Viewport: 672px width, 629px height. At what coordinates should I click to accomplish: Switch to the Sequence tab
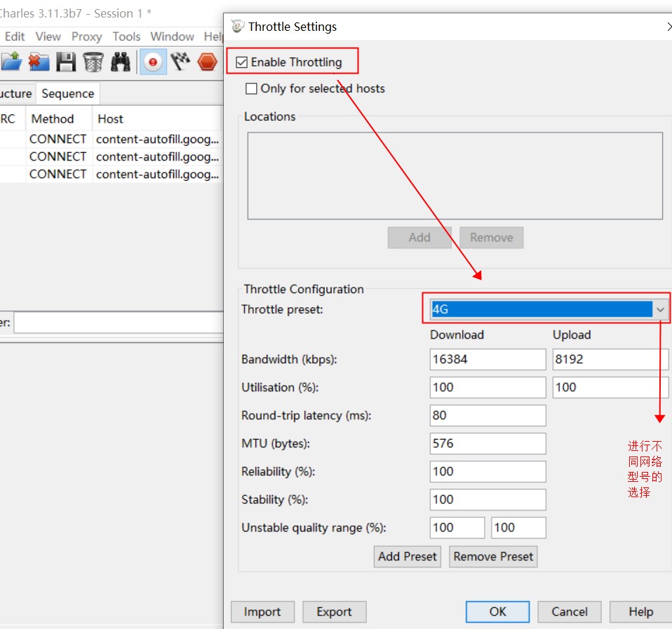pyautogui.click(x=68, y=93)
